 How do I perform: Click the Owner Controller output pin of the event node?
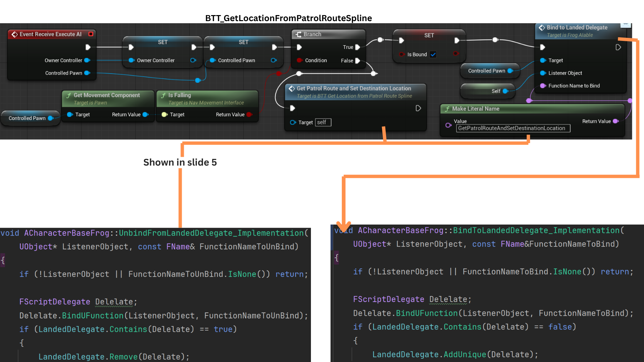click(87, 60)
